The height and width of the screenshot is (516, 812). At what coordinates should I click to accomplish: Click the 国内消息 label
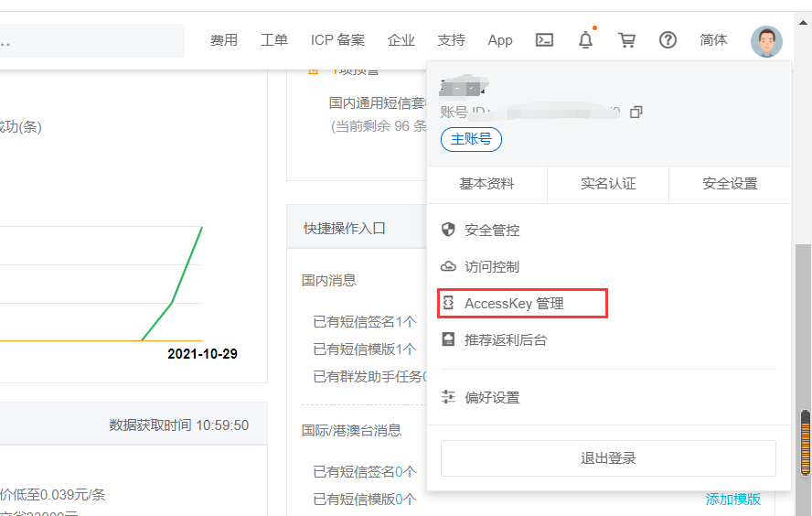click(329, 280)
